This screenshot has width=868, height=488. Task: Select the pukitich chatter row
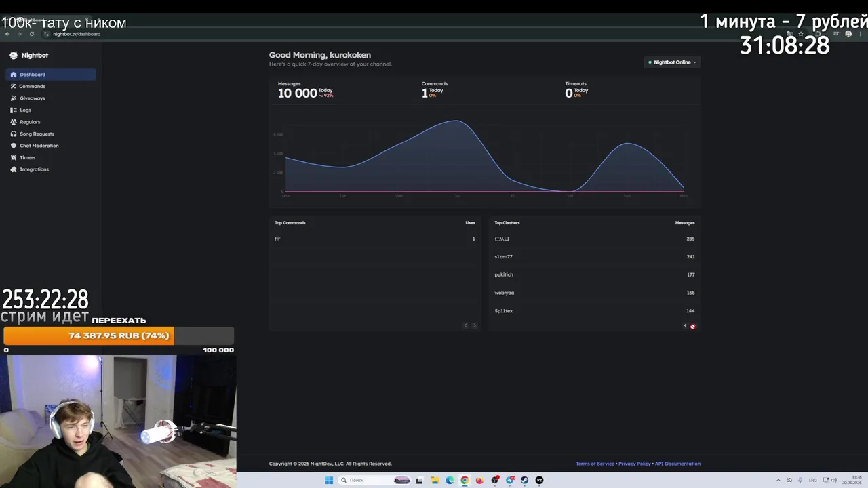[x=595, y=274]
